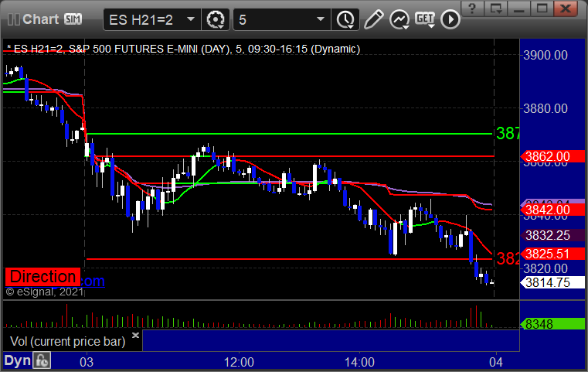The width and height of the screenshot is (588, 372).
Task: Click the 03 date axis label
Action: tap(87, 362)
